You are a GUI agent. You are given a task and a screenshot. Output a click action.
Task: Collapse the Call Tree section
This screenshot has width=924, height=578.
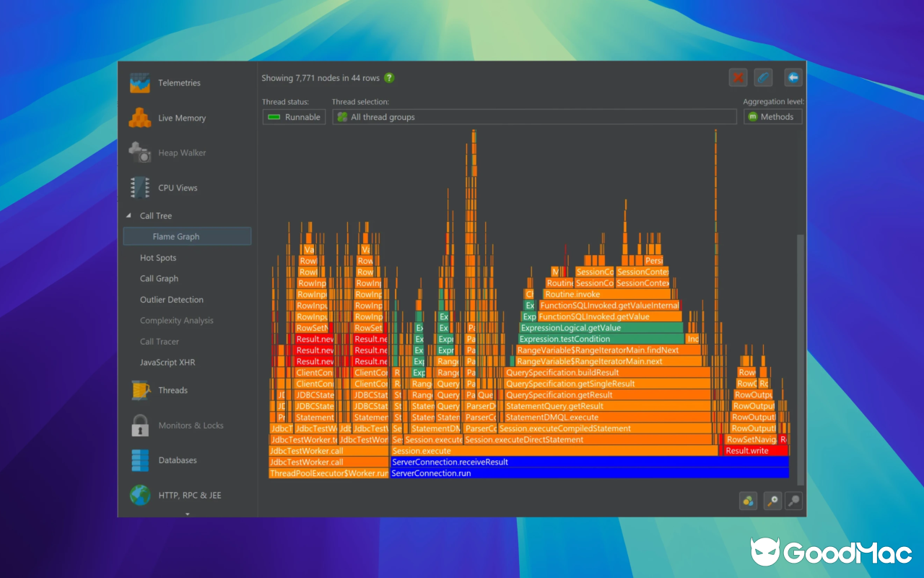point(127,215)
